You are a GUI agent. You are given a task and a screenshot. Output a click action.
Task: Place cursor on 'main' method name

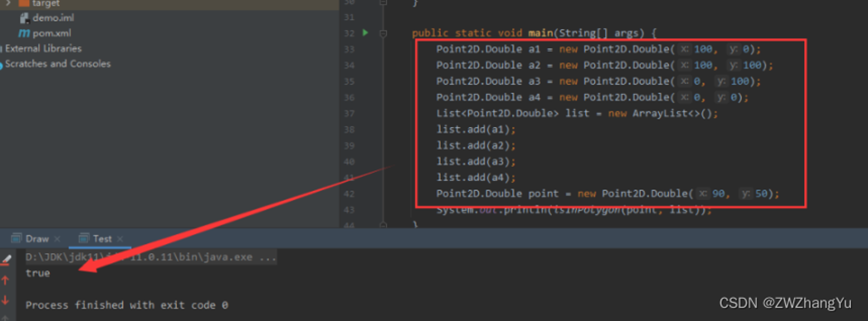click(x=540, y=33)
